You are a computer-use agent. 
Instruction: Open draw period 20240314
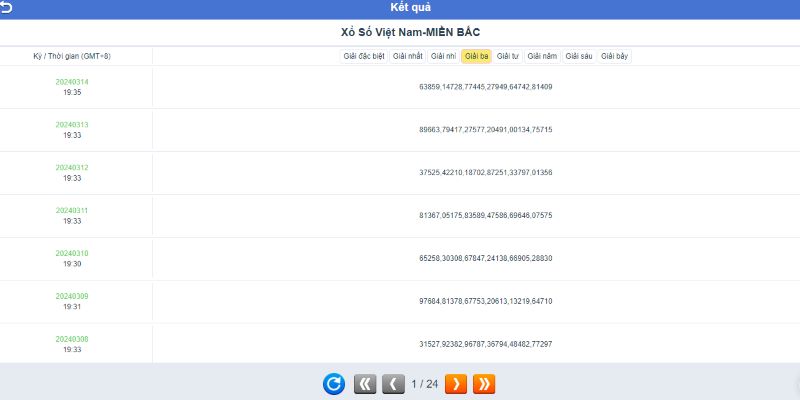72,82
